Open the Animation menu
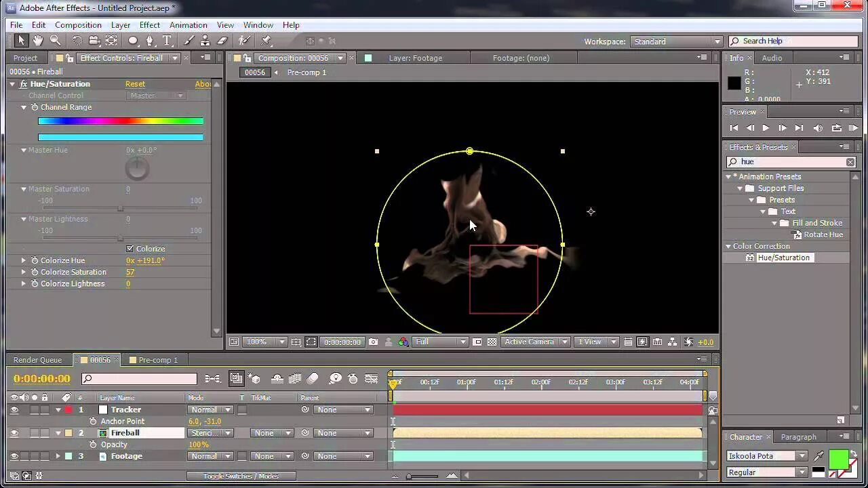The image size is (868, 488). pos(189,25)
